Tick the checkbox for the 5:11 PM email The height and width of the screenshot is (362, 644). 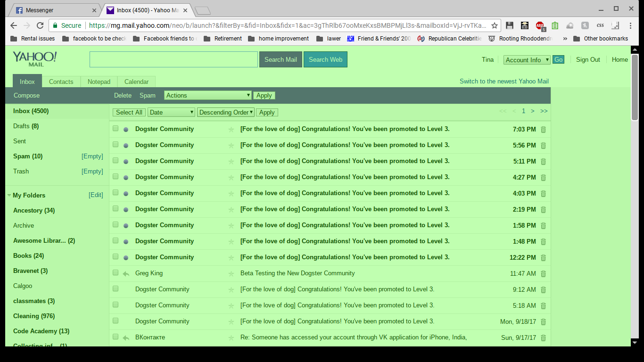pos(116,160)
